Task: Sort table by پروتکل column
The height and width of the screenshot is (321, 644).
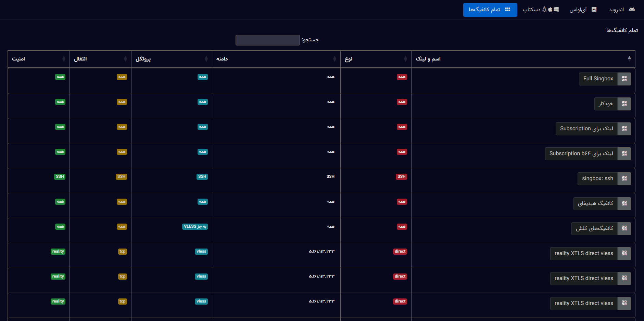Action: [x=172, y=59]
